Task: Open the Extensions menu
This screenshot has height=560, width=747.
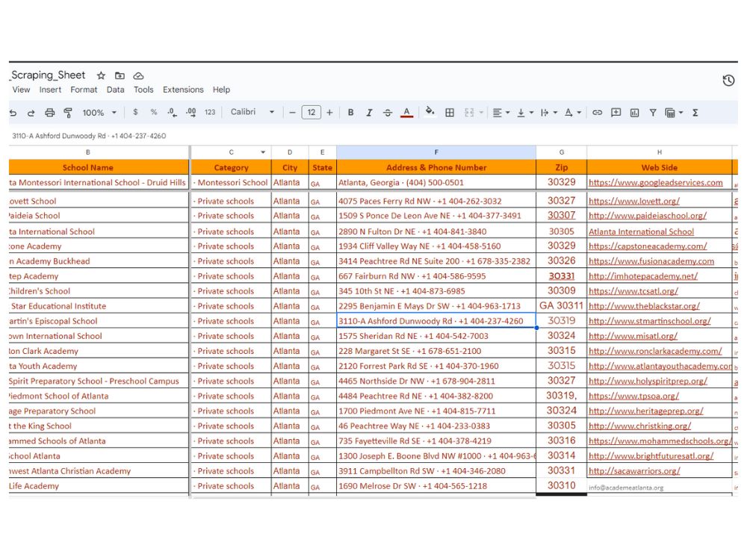Action: (183, 90)
